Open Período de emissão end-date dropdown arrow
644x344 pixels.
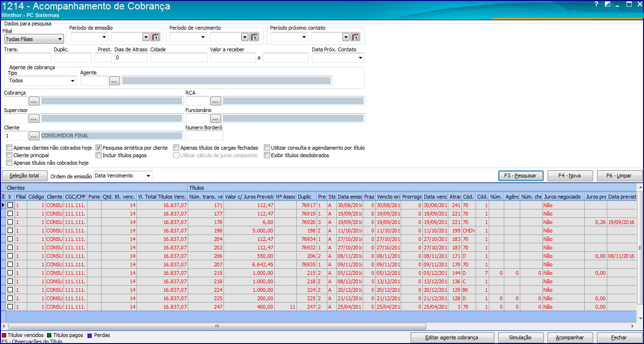pyautogui.click(x=146, y=37)
